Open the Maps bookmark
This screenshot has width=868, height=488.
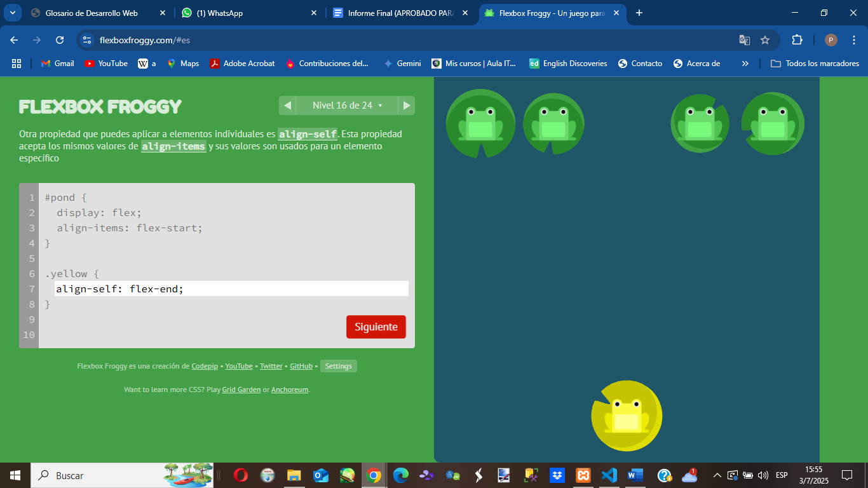183,64
